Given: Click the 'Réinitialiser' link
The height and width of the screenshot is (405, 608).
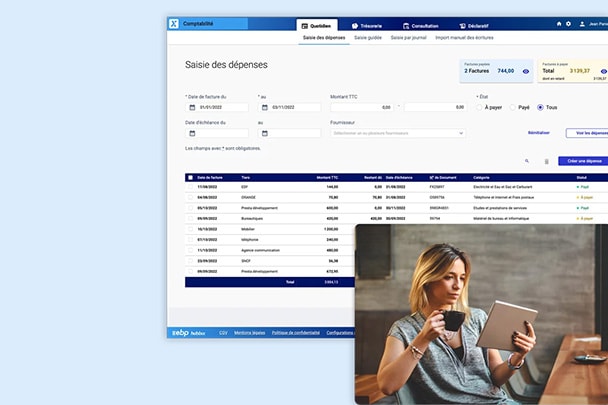Looking at the screenshot, I should click(x=539, y=133).
